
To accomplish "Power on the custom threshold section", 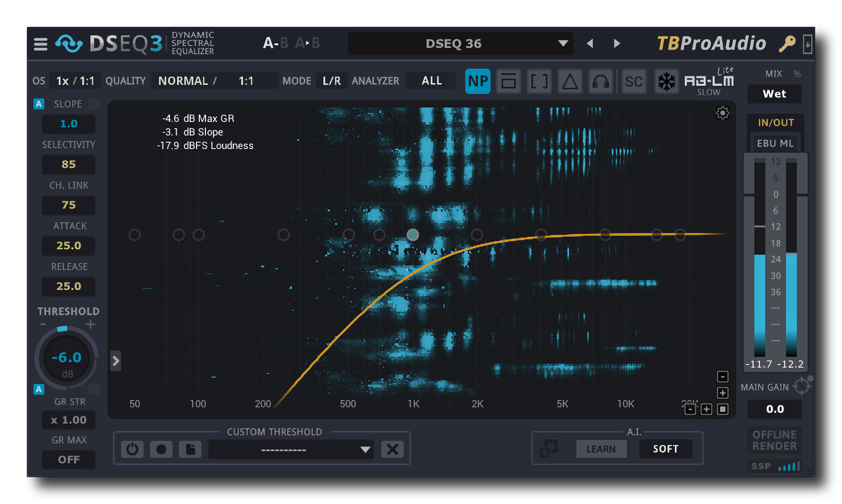I will tap(132, 449).
